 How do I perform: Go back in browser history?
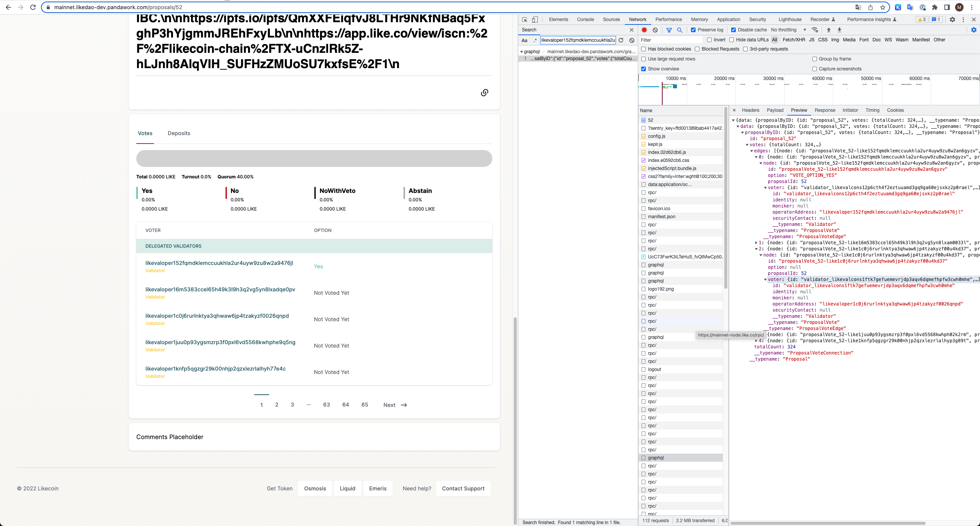click(x=8, y=7)
